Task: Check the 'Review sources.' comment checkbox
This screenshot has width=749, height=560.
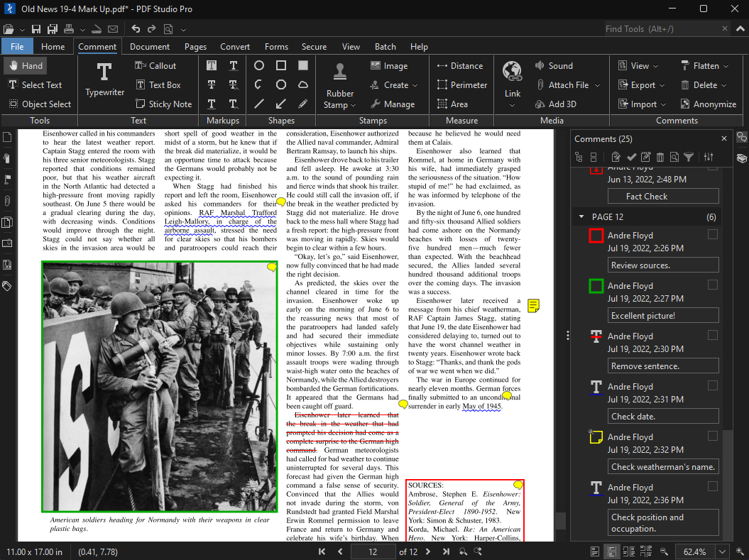Action: tap(713, 234)
